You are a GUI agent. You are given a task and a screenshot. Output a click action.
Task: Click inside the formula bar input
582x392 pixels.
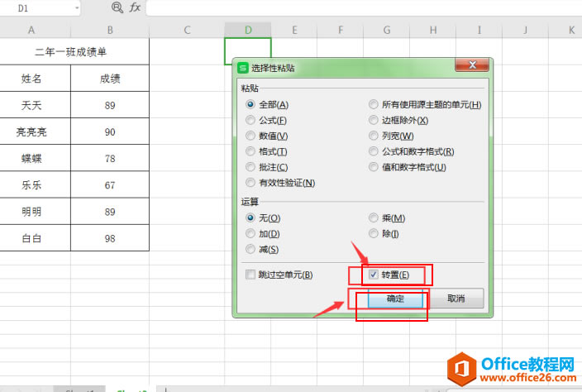point(364,7)
